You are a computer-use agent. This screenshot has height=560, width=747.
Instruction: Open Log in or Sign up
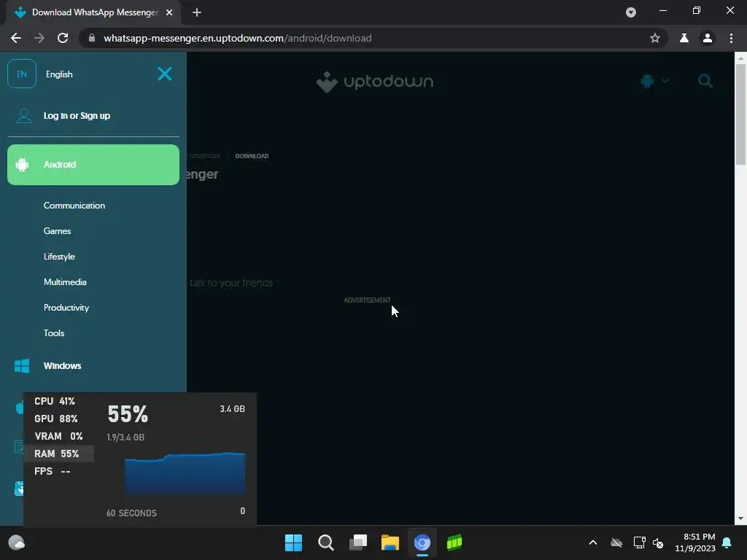77,116
